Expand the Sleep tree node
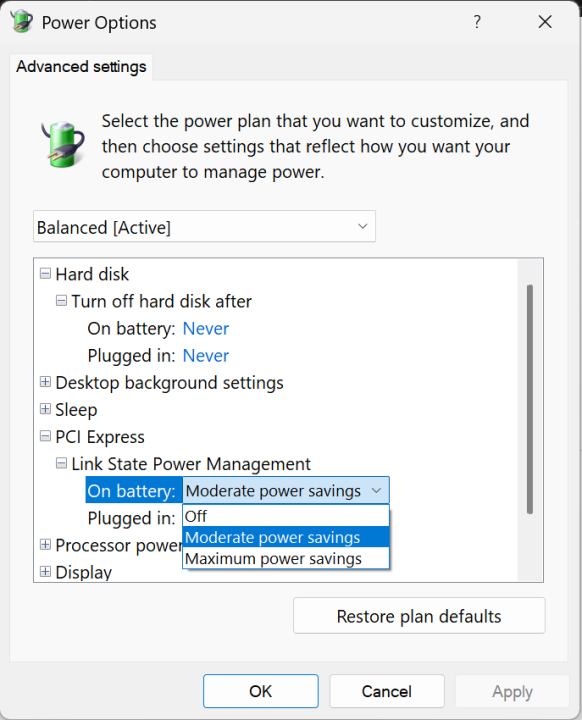The height and width of the screenshot is (720, 582). coord(45,409)
